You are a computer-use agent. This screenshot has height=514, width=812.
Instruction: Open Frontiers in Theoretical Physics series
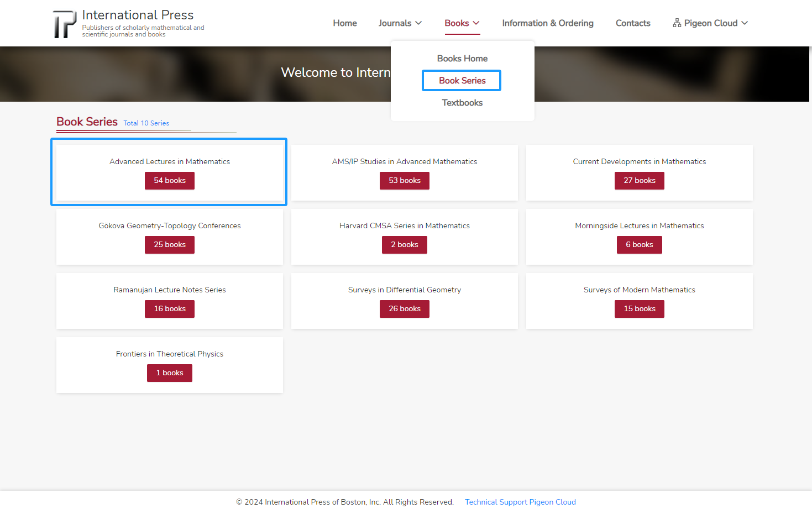[x=170, y=354]
